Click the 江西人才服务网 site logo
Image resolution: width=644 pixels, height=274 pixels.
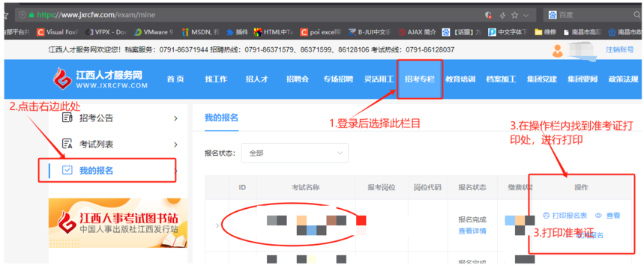pos(100,79)
